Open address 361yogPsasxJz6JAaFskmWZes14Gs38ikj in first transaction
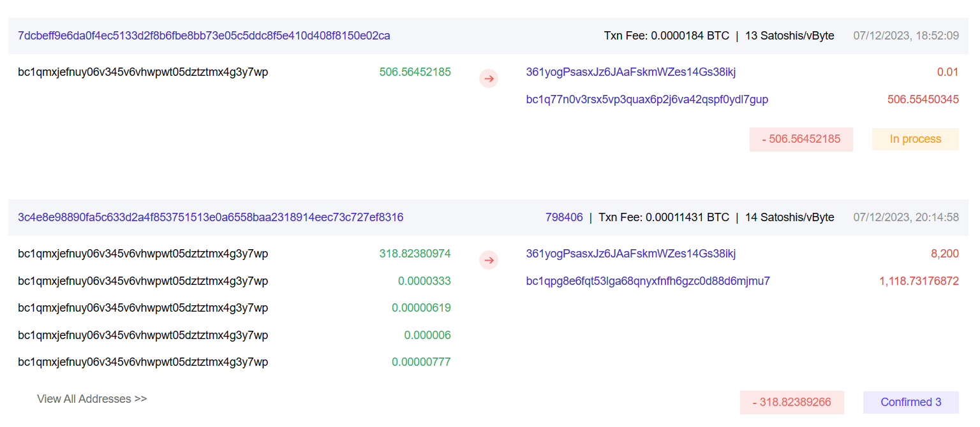The height and width of the screenshot is (427, 980). tap(630, 71)
